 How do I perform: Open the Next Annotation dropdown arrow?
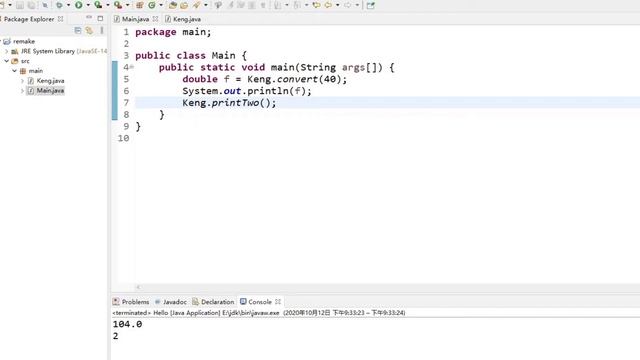point(287,5)
